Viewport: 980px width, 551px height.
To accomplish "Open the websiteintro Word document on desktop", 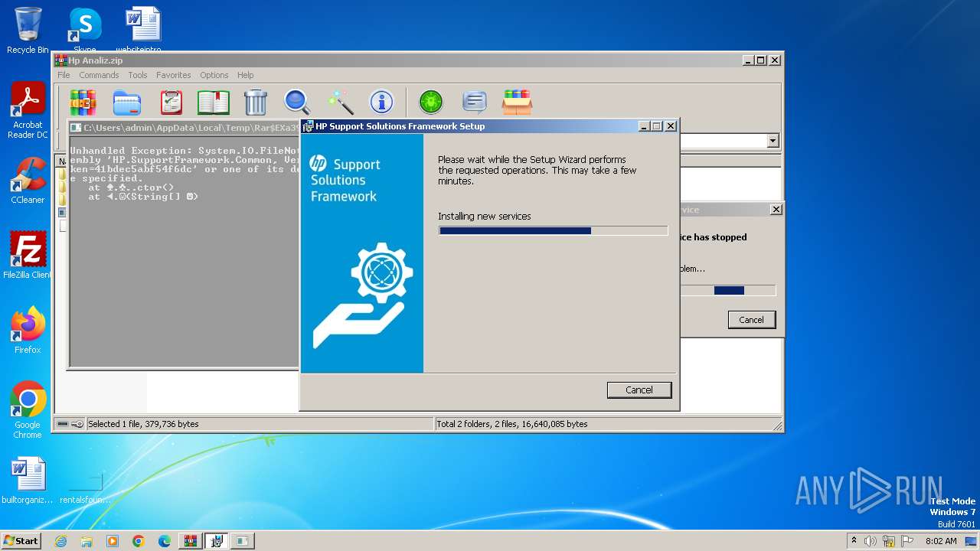I will click(143, 31).
